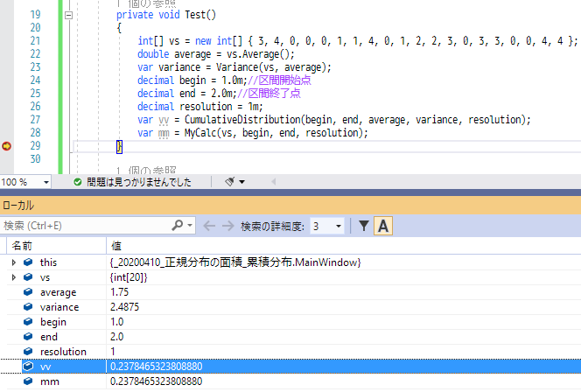The image size is (581, 392).
Task: Click the cube icon beside 'variance'
Action: point(28,307)
